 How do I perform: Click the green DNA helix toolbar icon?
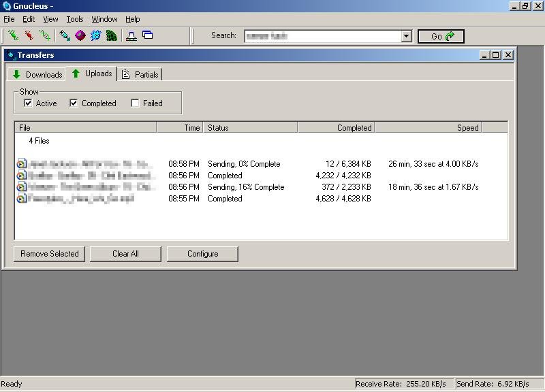click(x=45, y=35)
